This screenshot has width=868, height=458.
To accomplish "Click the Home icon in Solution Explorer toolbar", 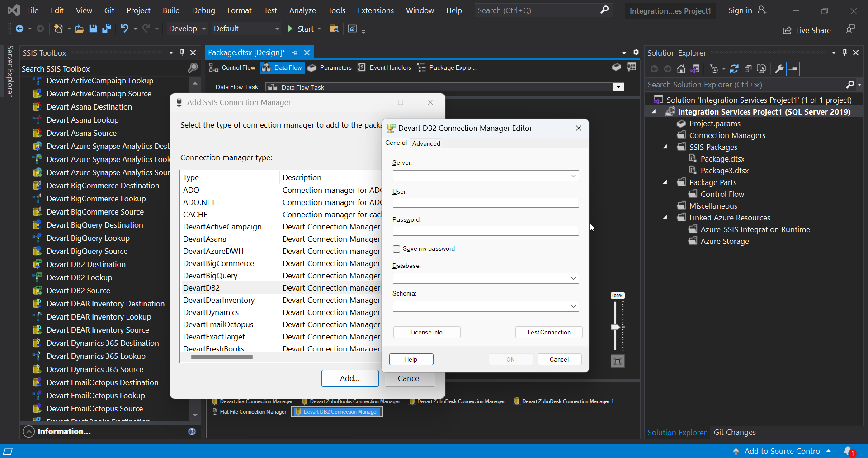I will pos(681,69).
